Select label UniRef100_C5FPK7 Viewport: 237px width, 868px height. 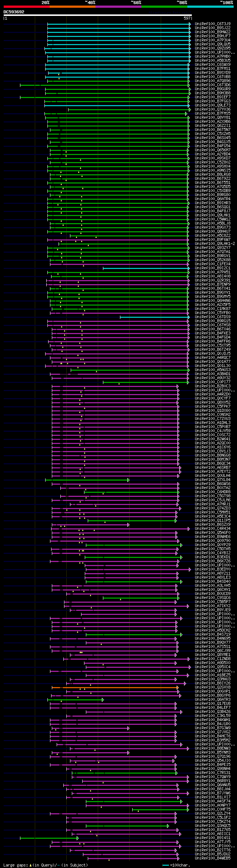(x=213, y=406)
